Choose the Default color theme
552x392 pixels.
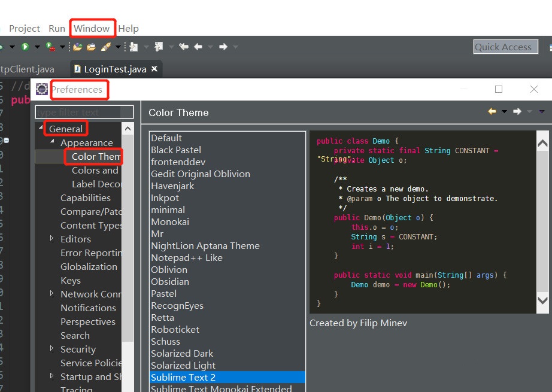(x=228, y=138)
